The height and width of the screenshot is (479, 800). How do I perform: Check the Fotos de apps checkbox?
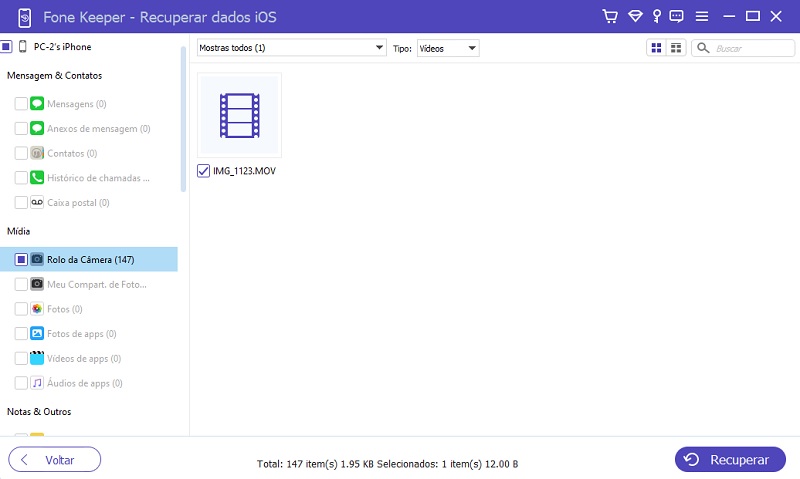21,334
